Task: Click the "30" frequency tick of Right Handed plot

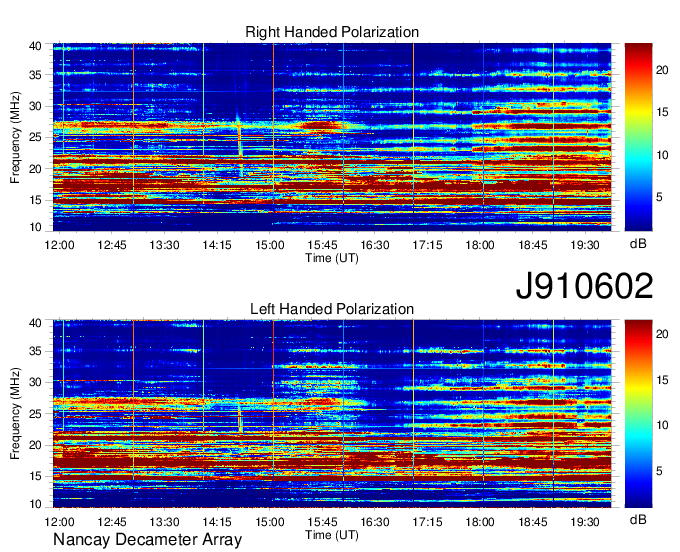Action: pos(35,107)
